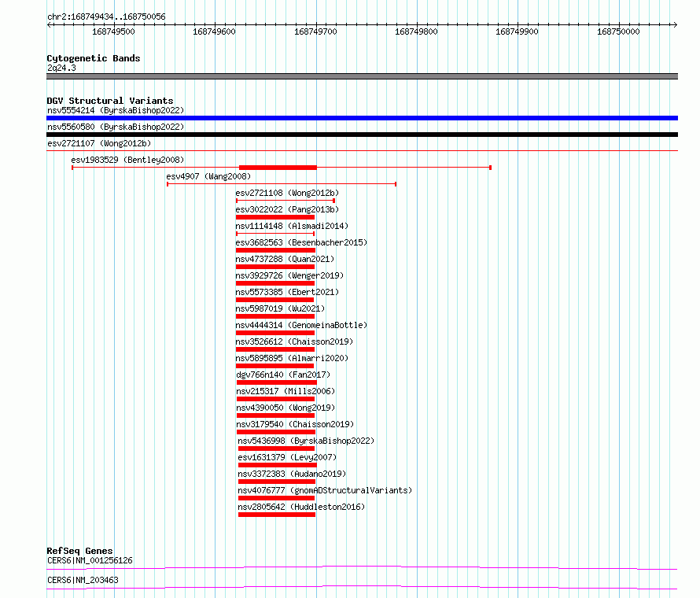Open the nsv3179540 (Chaisson2019) variant

[295, 424]
